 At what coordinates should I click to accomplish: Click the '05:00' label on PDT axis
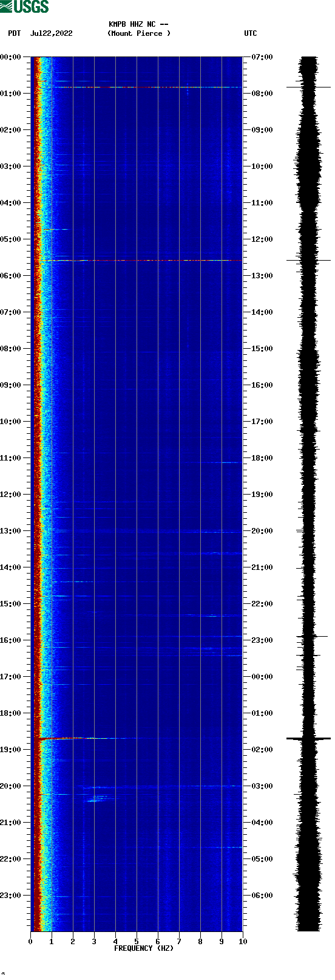click(11, 239)
